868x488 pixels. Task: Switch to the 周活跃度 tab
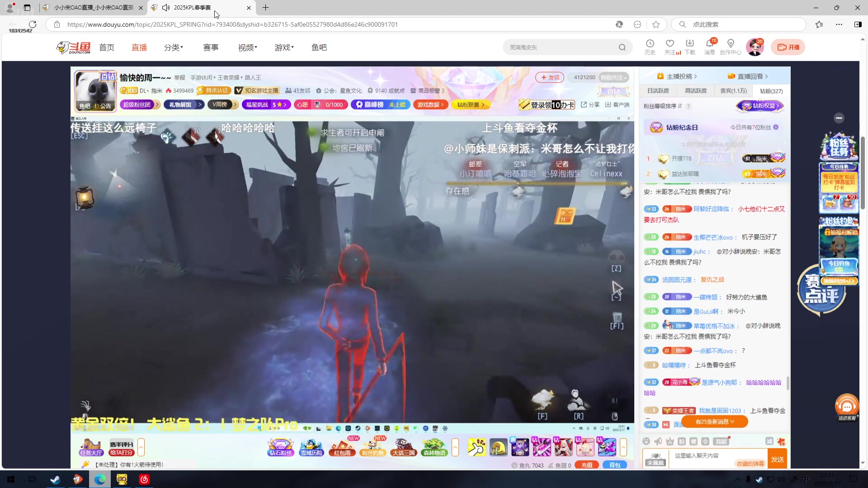[695, 91]
